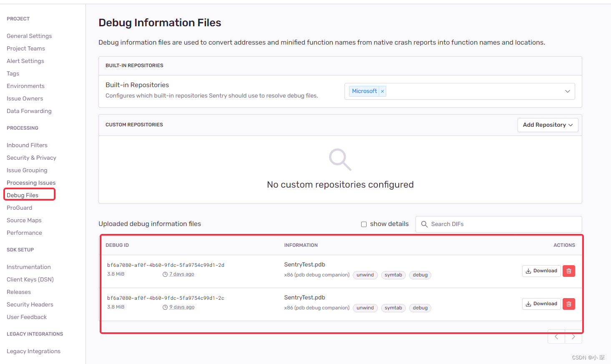
Task: Open Source Maps settings
Action: [x=24, y=220]
